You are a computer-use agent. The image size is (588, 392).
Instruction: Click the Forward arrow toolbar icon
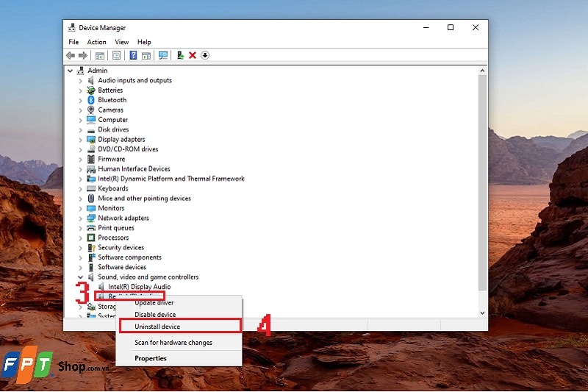pos(83,55)
